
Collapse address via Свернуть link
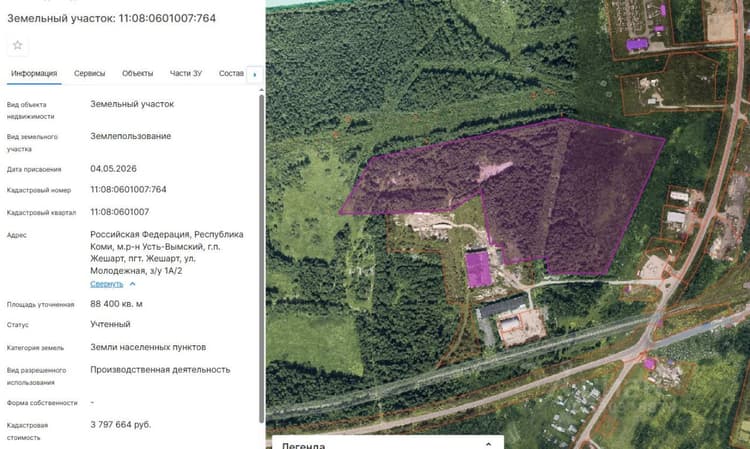pyautogui.click(x=107, y=284)
